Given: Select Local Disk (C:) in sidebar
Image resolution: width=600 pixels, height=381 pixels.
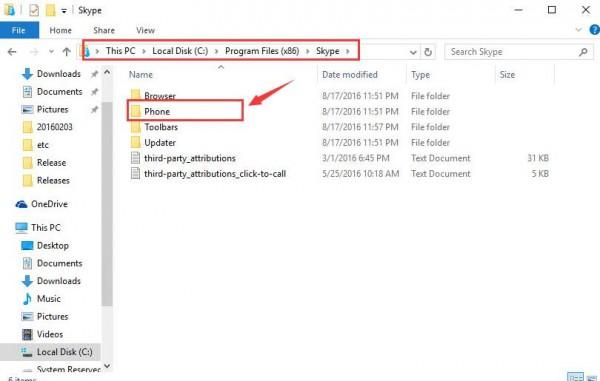Looking at the screenshot, I should (x=64, y=352).
